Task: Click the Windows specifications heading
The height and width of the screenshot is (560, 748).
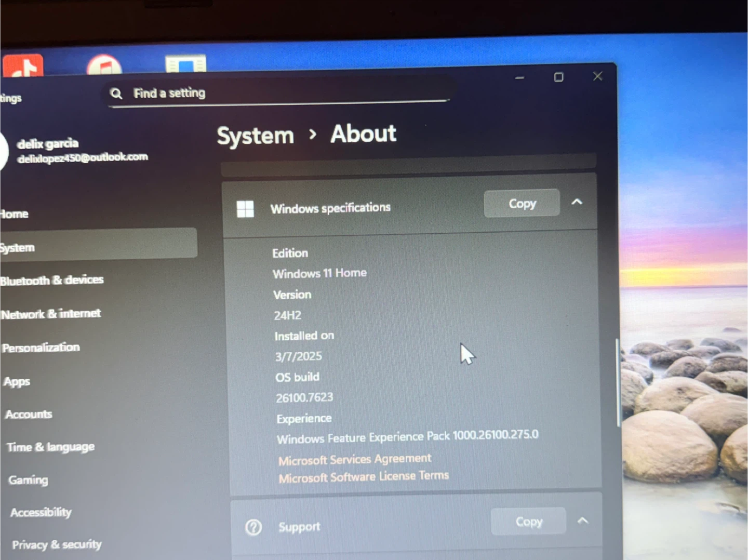Action: pyautogui.click(x=330, y=208)
